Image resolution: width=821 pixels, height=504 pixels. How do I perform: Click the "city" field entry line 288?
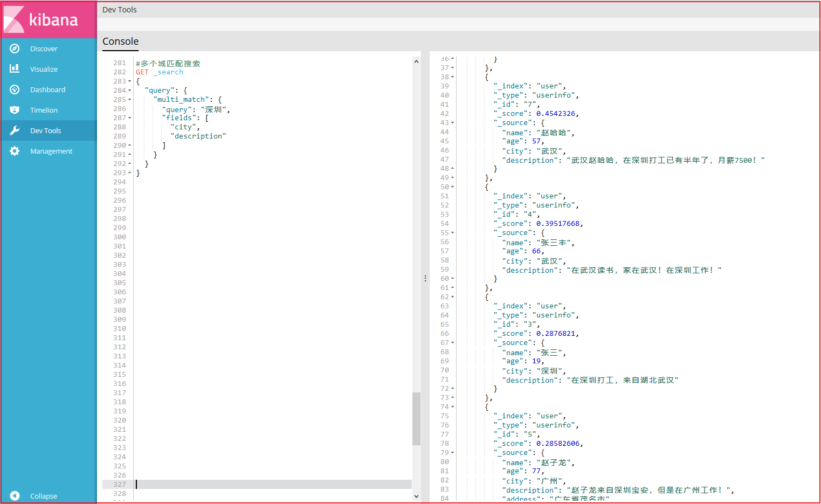(185, 127)
